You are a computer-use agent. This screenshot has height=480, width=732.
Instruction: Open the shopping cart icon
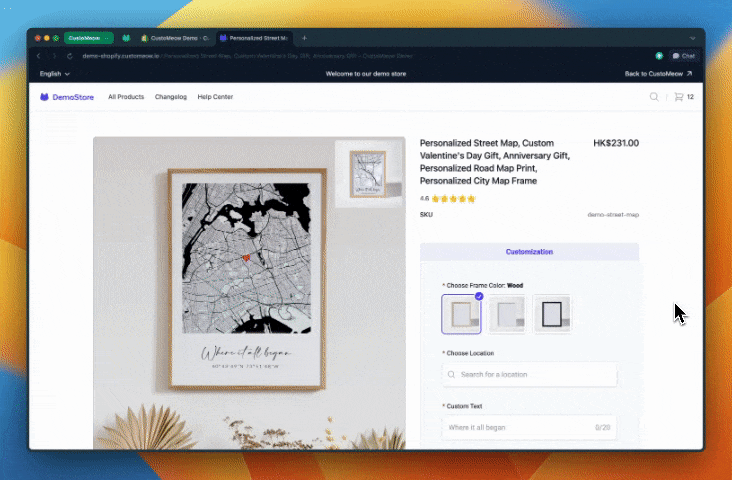tap(679, 97)
